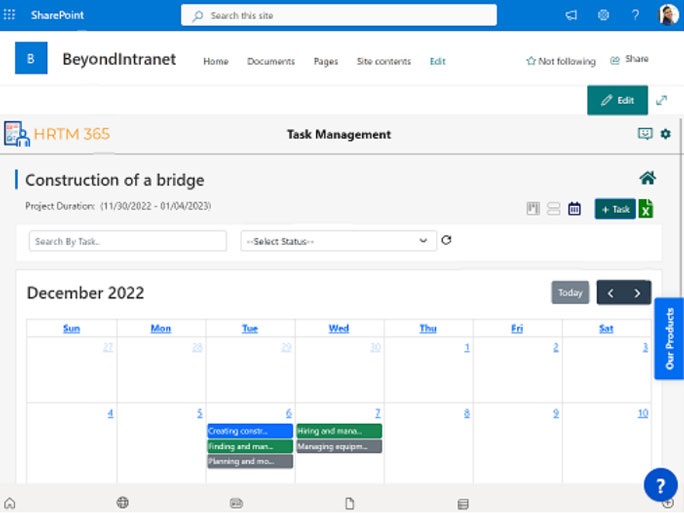The image size is (684, 513).
Task: Jump to the current date with Today
Action: coord(570,293)
